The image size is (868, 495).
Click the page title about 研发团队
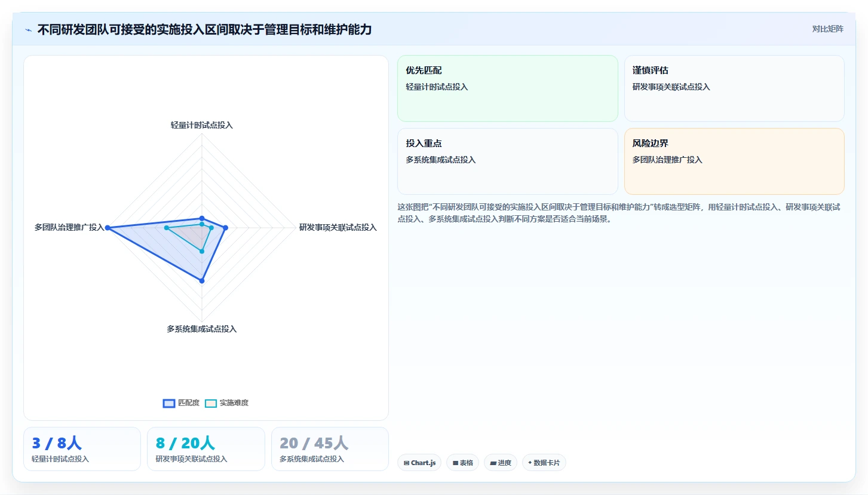coord(204,29)
